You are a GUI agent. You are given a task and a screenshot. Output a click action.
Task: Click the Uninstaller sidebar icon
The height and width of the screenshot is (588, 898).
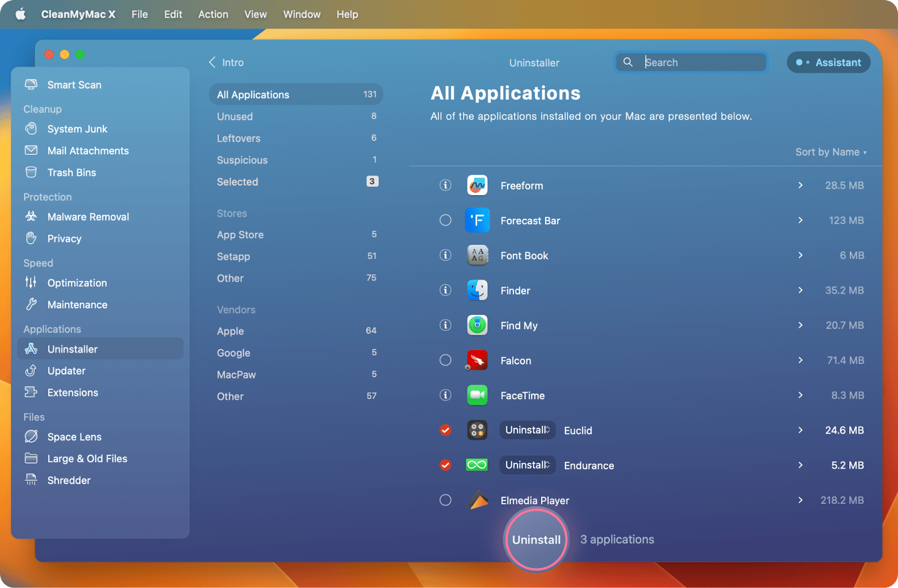(31, 348)
